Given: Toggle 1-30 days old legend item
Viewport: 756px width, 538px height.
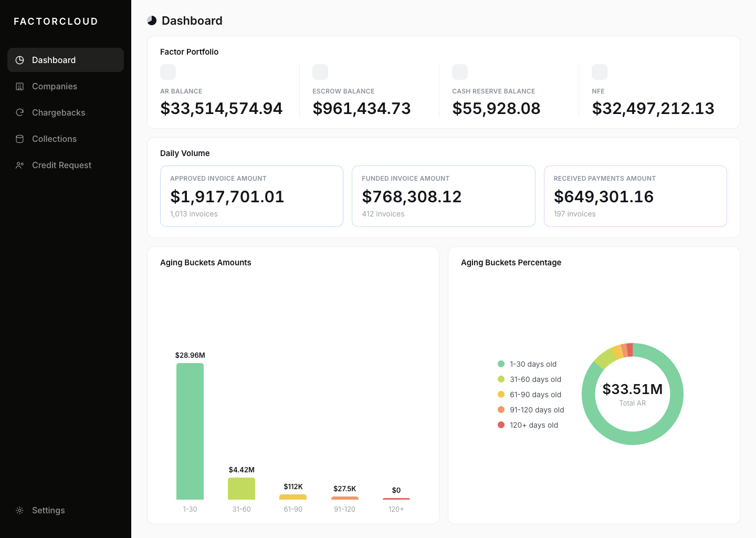Looking at the screenshot, I should (x=527, y=364).
